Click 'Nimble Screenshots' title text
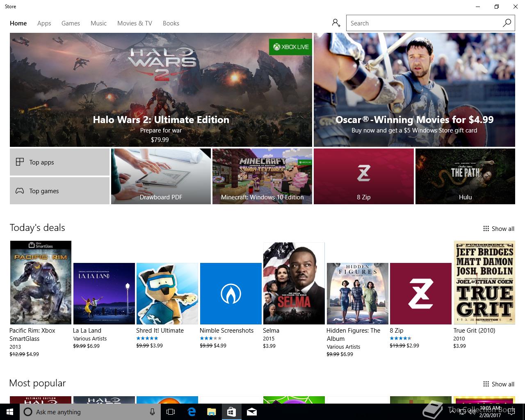The image size is (525, 420). (x=227, y=331)
